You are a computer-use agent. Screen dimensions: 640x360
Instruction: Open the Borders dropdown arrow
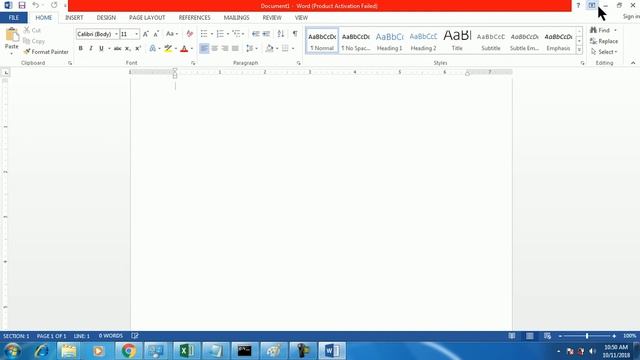(293, 49)
